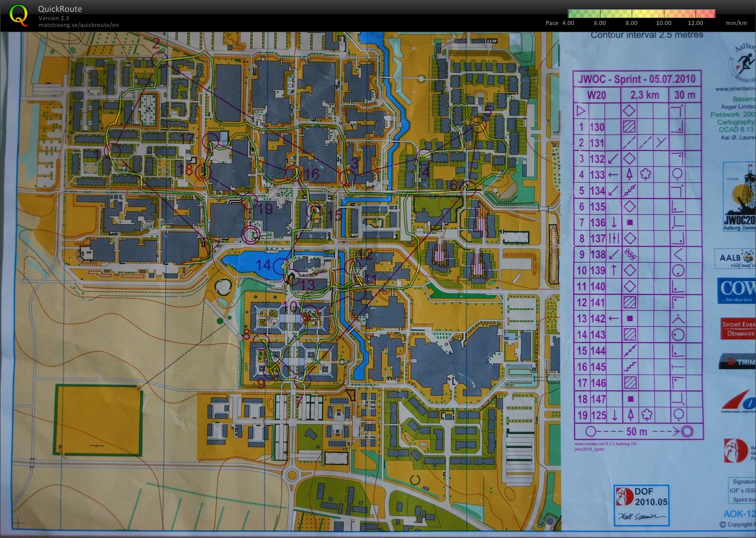This screenshot has width=756, height=538.
Task: Click the min/km unit label
Action: pos(736,23)
